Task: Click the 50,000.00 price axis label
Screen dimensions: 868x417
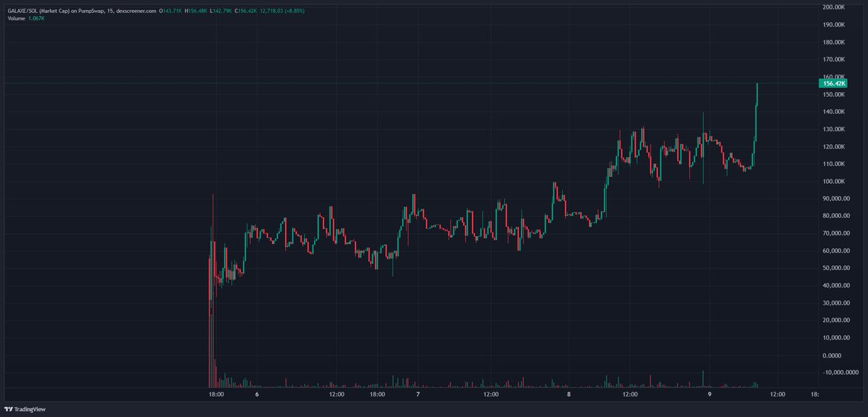Action: point(836,268)
